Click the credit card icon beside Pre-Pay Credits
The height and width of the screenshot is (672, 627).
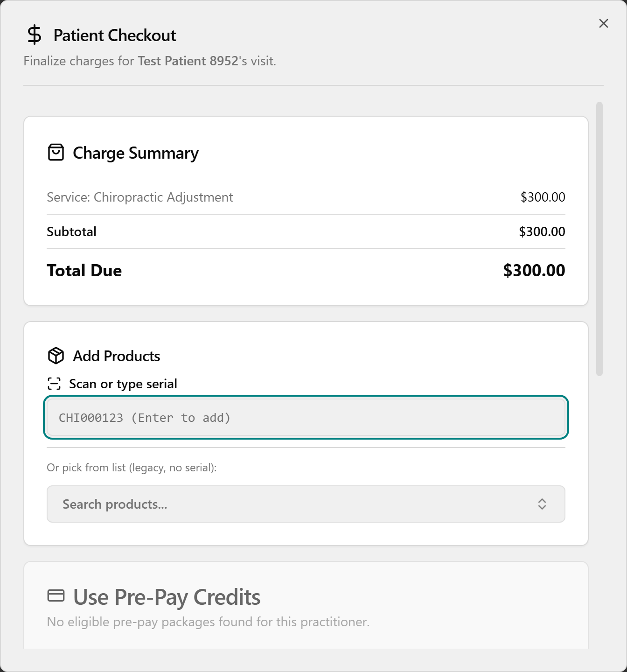(x=56, y=596)
